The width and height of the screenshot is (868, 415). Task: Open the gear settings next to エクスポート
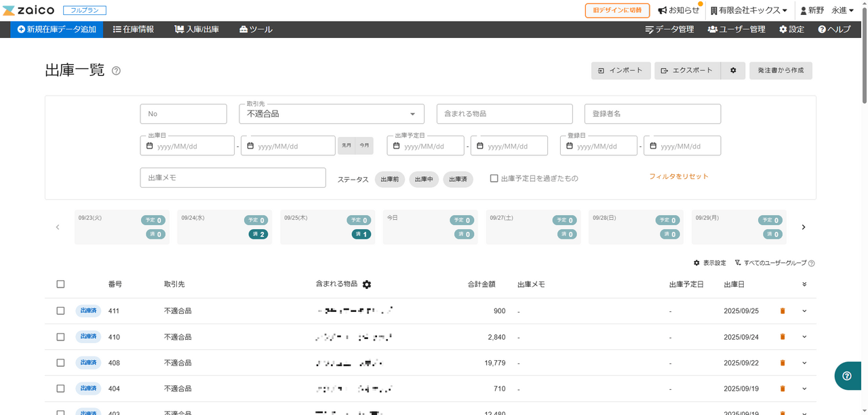click(733, 71)
